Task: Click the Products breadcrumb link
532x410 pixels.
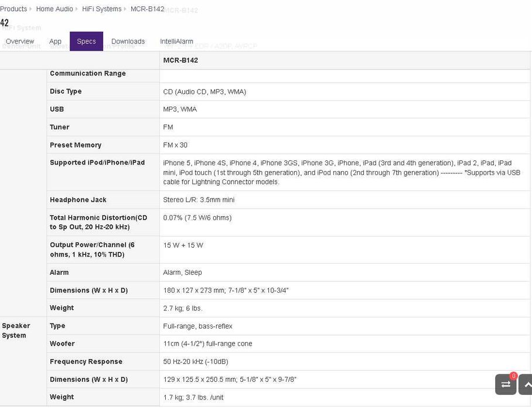Action: click(x=13, y=9)
